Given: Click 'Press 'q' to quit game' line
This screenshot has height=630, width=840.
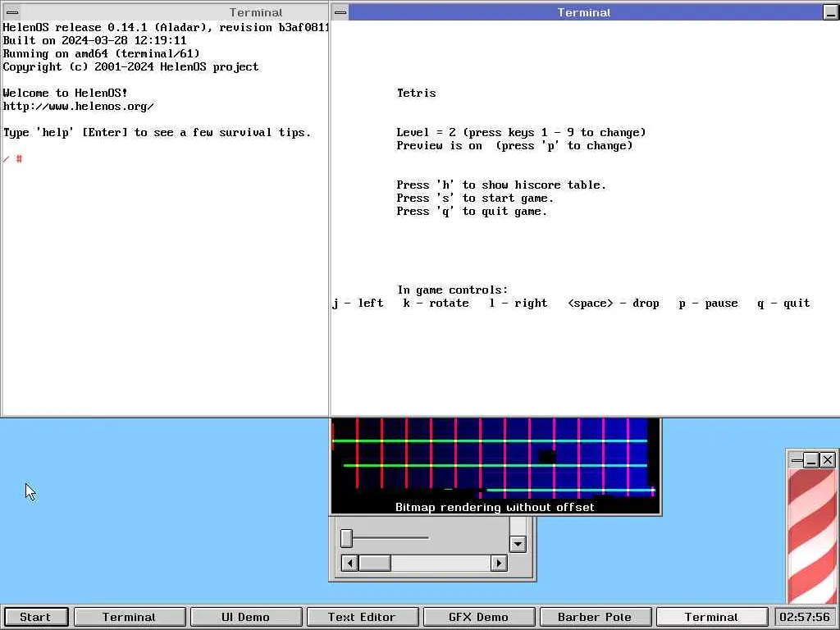Looking at the screenshot, I should (472, 211).
